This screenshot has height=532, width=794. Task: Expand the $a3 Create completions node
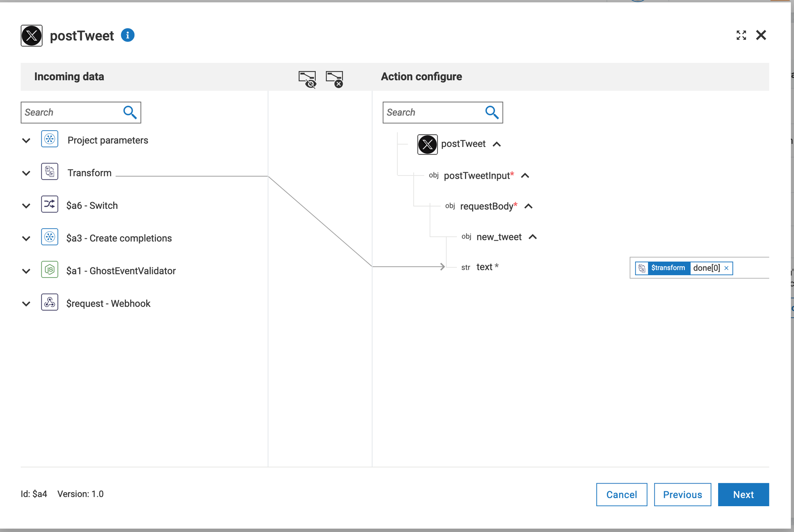(26, 238)
